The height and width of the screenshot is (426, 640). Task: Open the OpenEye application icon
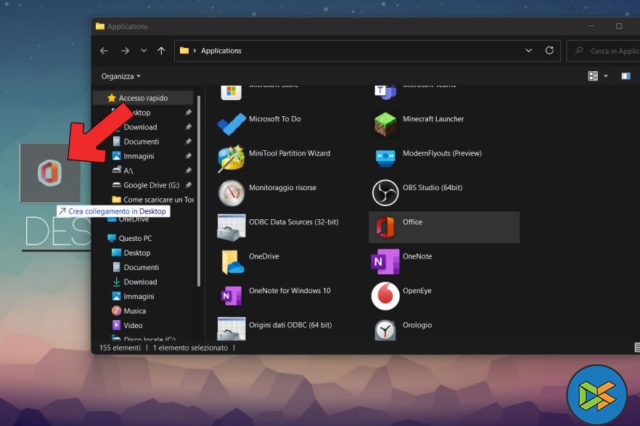tap(385, 295)
